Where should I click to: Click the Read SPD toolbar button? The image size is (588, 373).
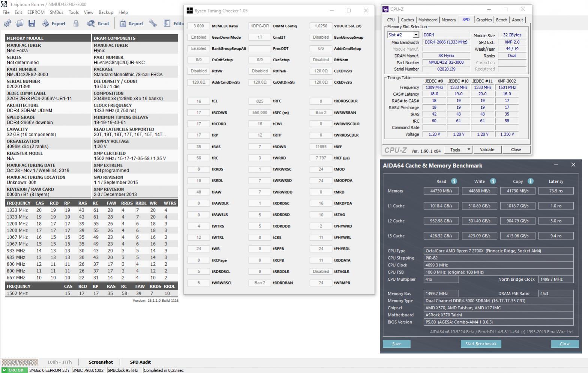[98, 23]
